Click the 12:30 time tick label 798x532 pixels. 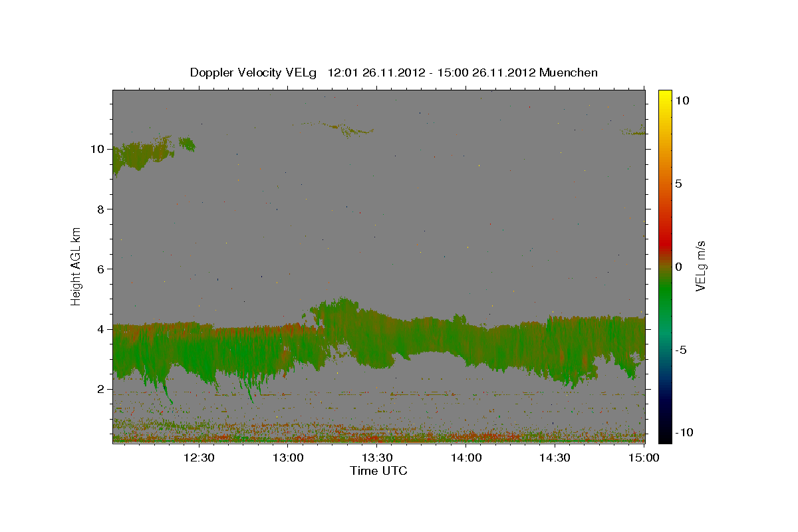(199, 458)
